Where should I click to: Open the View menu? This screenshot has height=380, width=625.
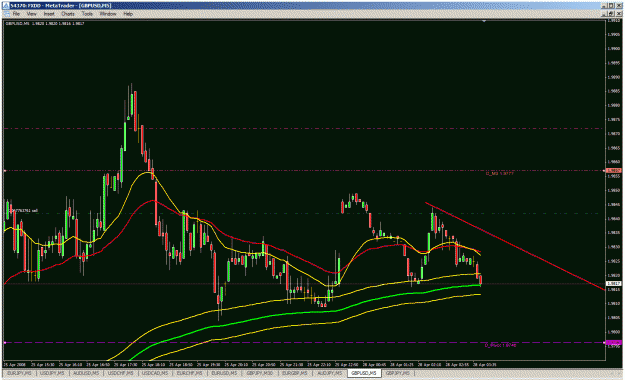click(31, 14)
